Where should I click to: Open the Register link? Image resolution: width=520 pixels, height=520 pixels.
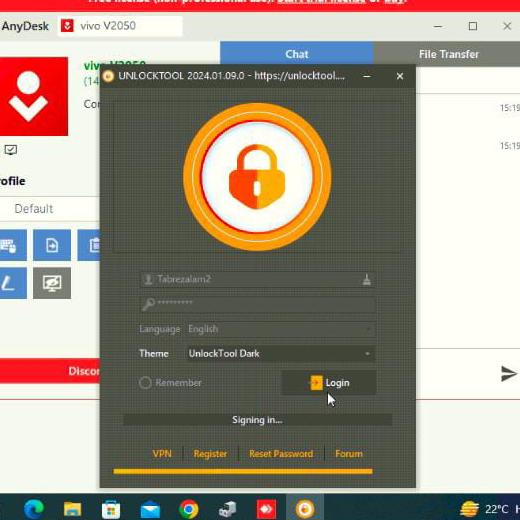coord(210,454)
